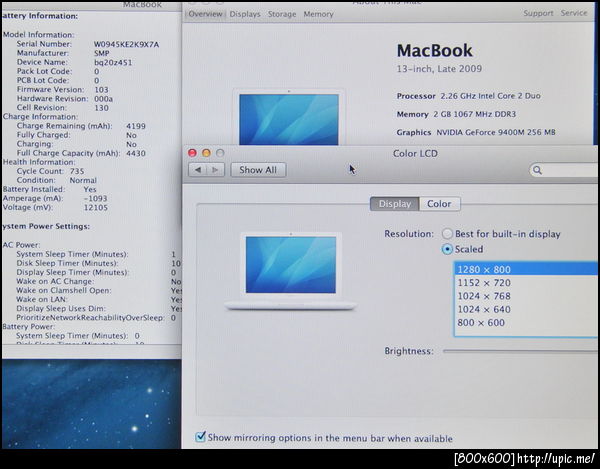The height and width of the screenshot is (469, 600).
Task: Click magnifier icon in search field
Action: point(538,170)
